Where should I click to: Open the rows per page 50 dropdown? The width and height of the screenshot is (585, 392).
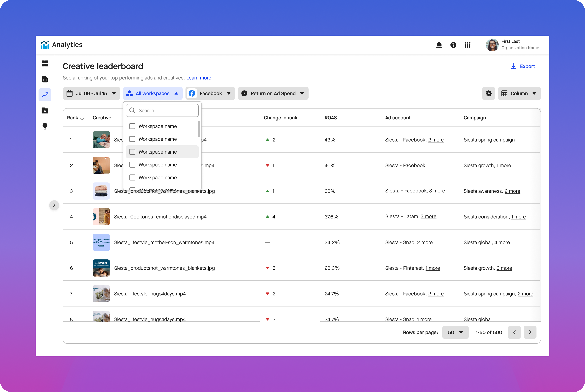(x=455, y=332)
